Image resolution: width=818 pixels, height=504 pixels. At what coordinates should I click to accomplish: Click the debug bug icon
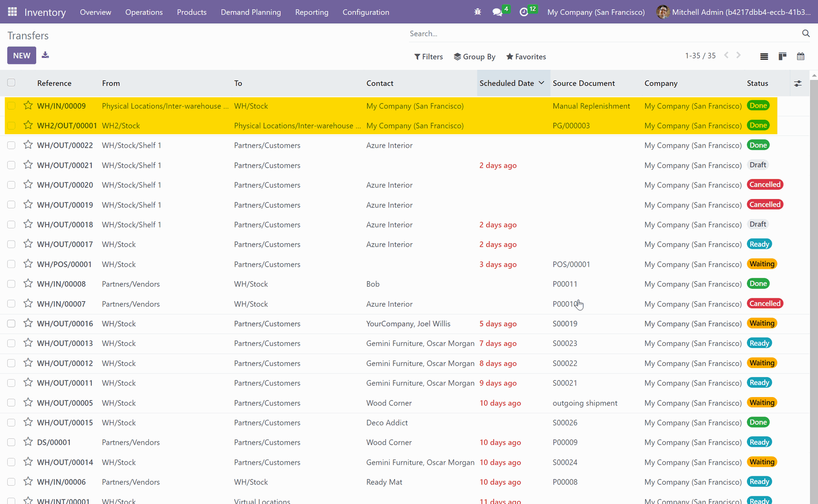478,12
